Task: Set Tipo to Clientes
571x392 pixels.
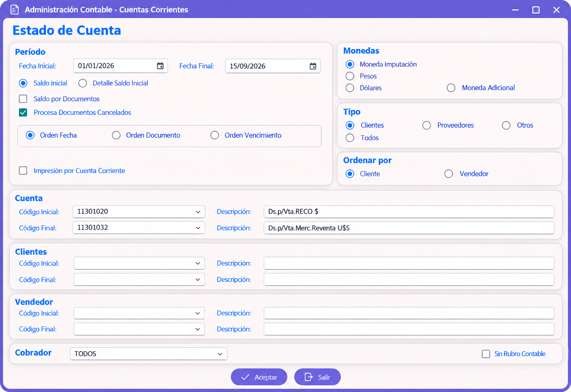Action: [x=350, y=125]
